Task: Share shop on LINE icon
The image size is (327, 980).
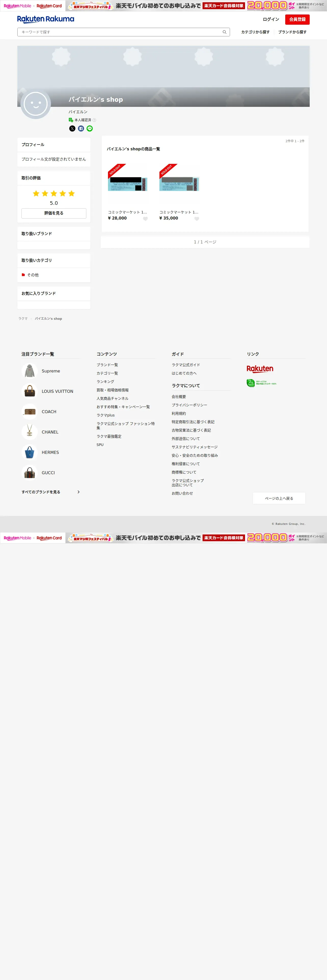Action: pos(90,128)
